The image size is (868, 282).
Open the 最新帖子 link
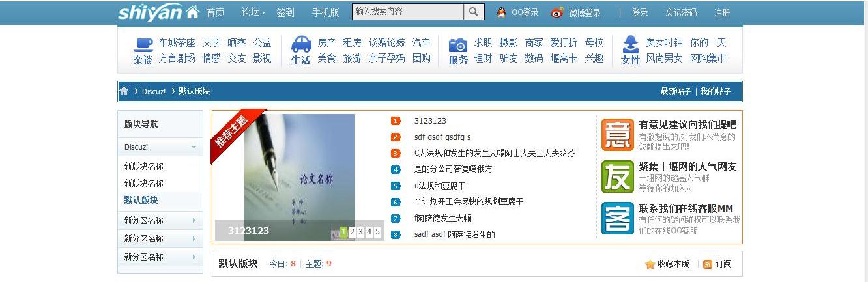[676, 92]
